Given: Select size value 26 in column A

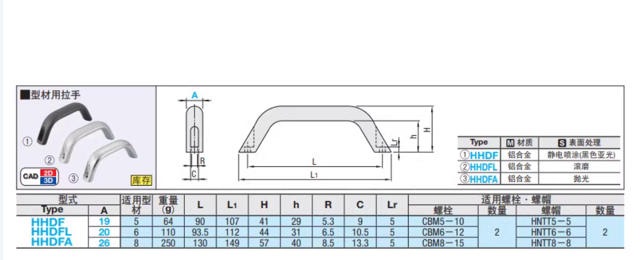Looking at the screenshot, I should point(104,242).
